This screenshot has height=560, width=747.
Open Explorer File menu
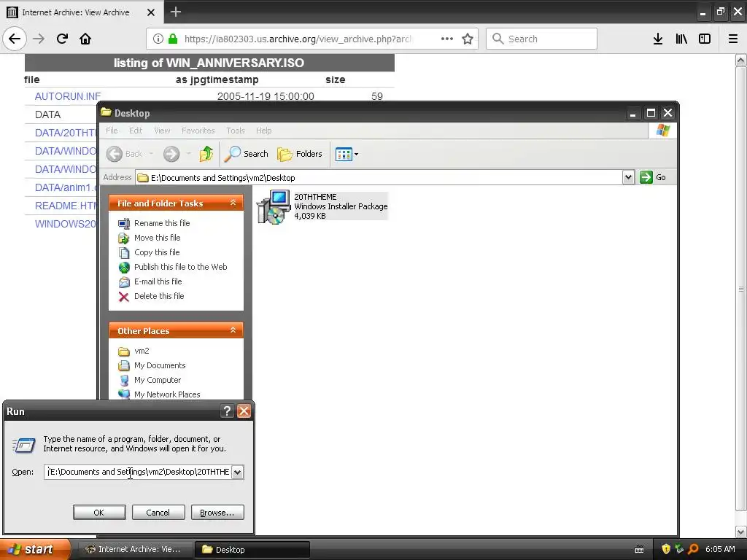[112, 131]
